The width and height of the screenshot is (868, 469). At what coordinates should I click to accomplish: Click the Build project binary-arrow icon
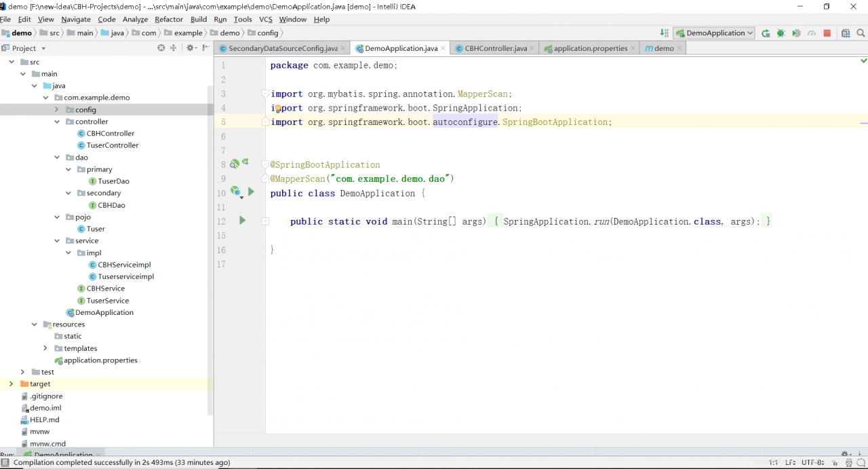click(664, 33)
